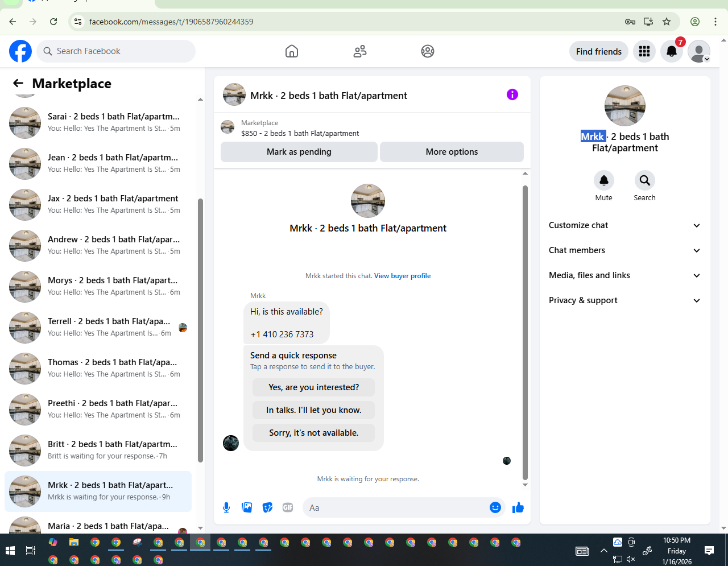Open Jean conversation in list

click(x=98, y=163)
